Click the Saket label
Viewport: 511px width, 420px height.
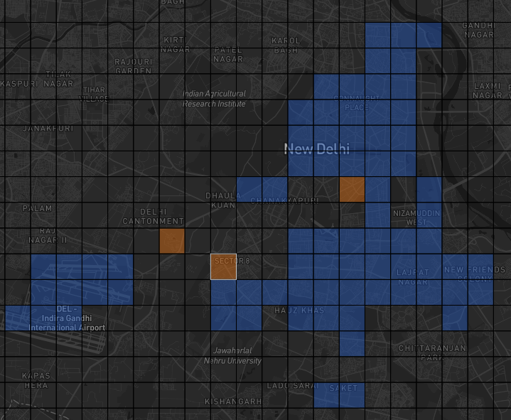tap(343, 388)
